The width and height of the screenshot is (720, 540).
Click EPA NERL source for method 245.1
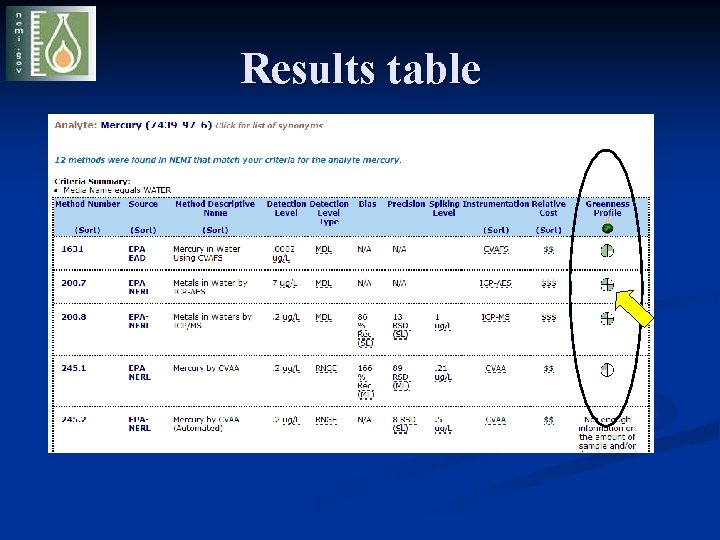pos(139,372)
